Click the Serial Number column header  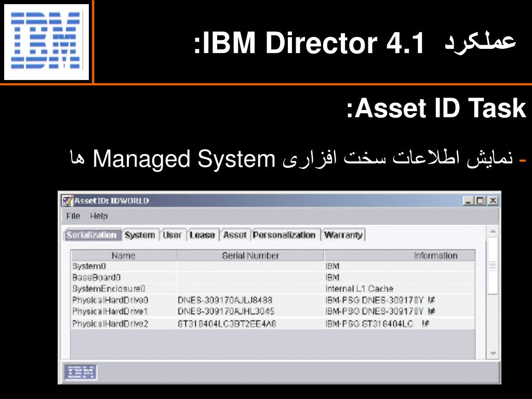pyautogui.click(x=250, y=256)
